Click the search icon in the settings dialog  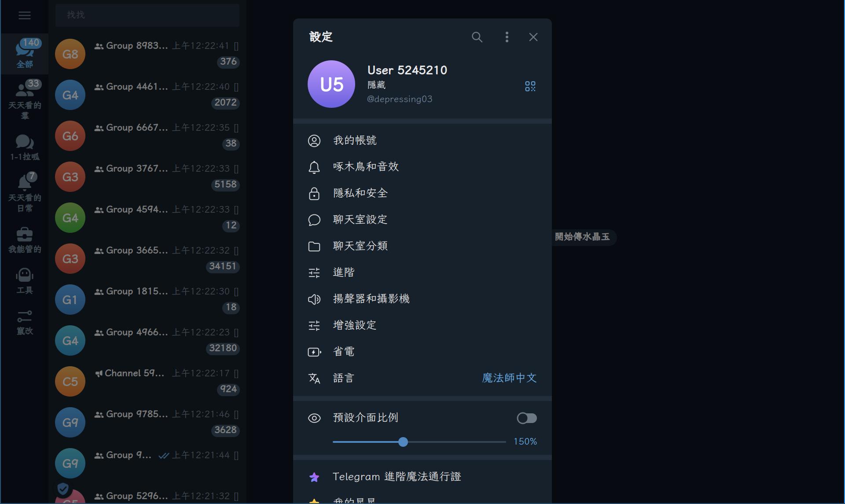[477, 37]
